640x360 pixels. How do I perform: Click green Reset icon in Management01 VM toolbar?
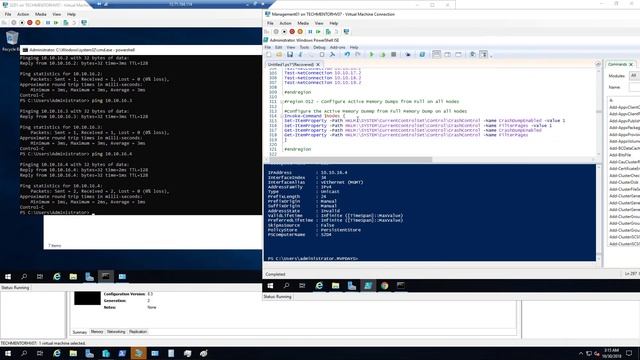(318, 32)
